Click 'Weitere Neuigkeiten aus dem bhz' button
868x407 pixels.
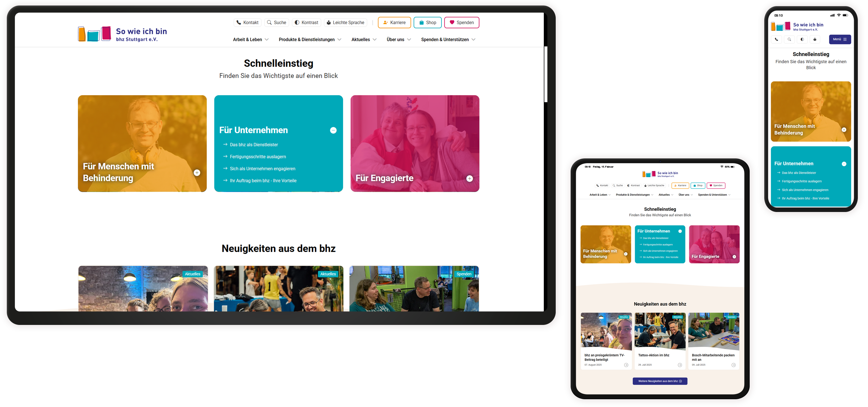pyautogui.click(x=660, y=381)
